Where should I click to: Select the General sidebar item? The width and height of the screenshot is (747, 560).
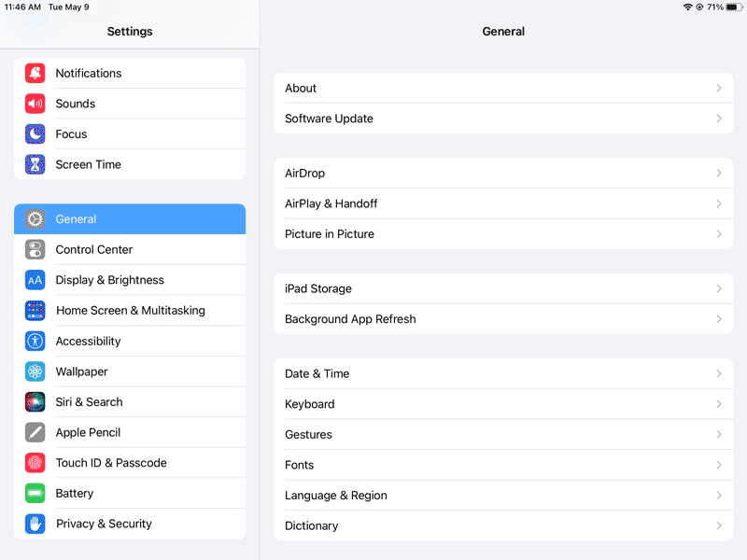tap(130, 219)
